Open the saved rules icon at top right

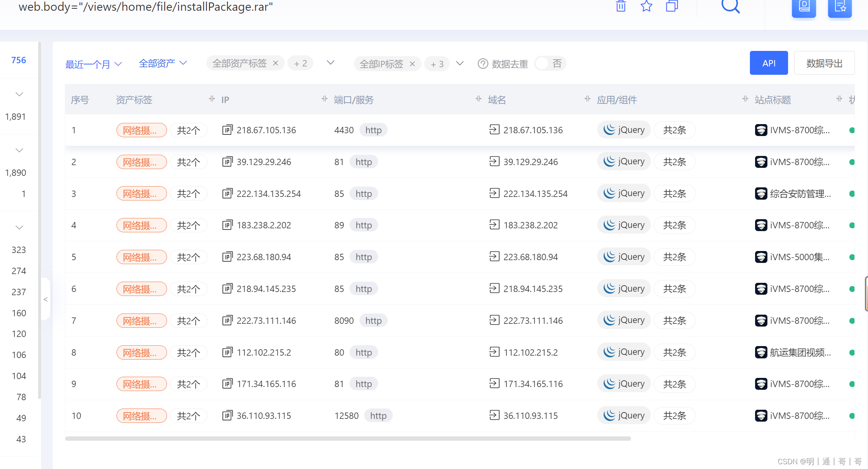click(x=840, y=6)
